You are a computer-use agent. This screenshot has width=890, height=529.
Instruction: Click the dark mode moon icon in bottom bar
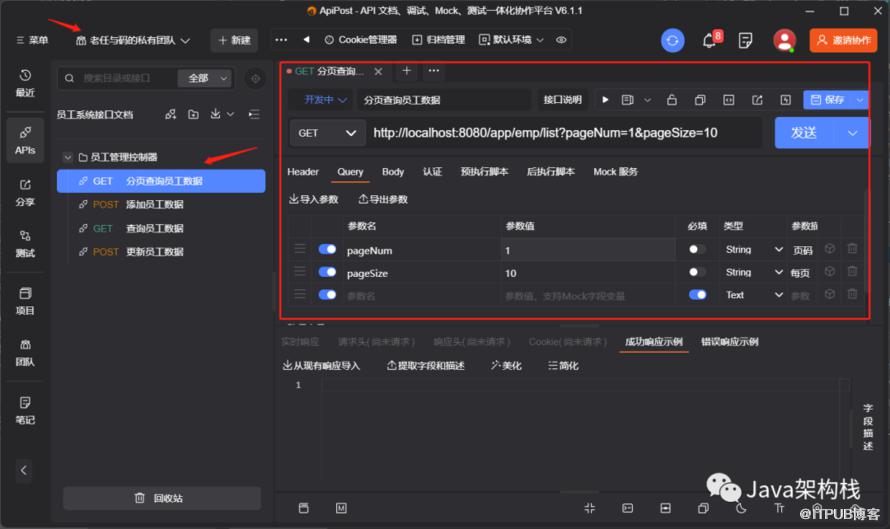[741, 508]
